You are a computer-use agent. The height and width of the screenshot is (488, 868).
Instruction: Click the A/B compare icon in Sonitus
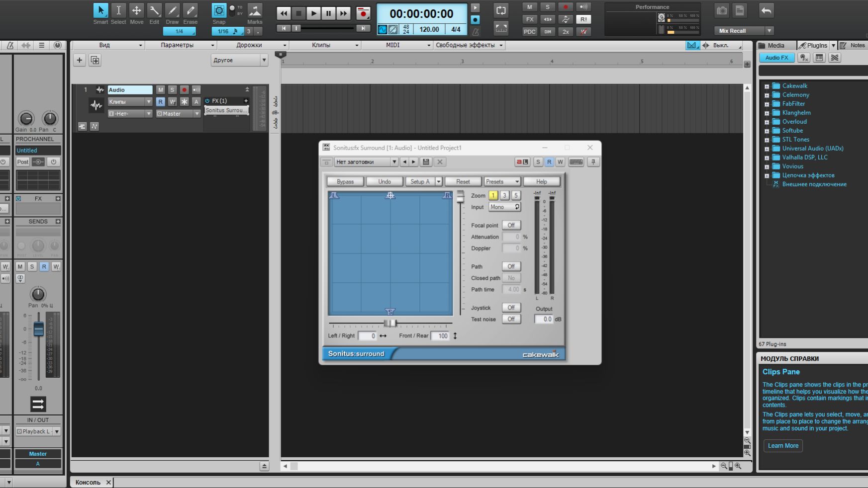pyautogui.click(x=522, y=162)
